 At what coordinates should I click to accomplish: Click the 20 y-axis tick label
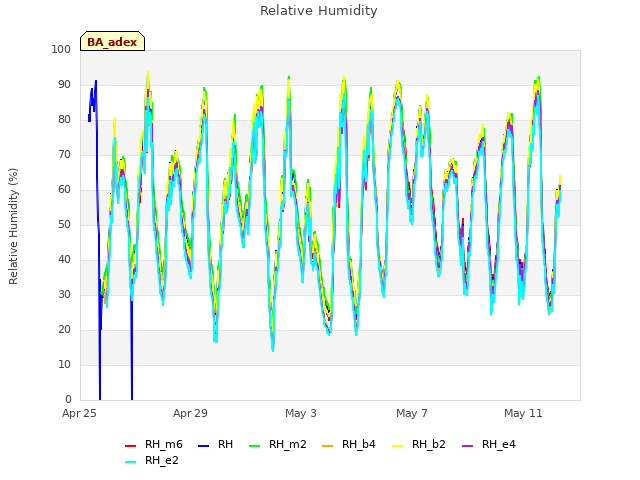tap(64, 329)
